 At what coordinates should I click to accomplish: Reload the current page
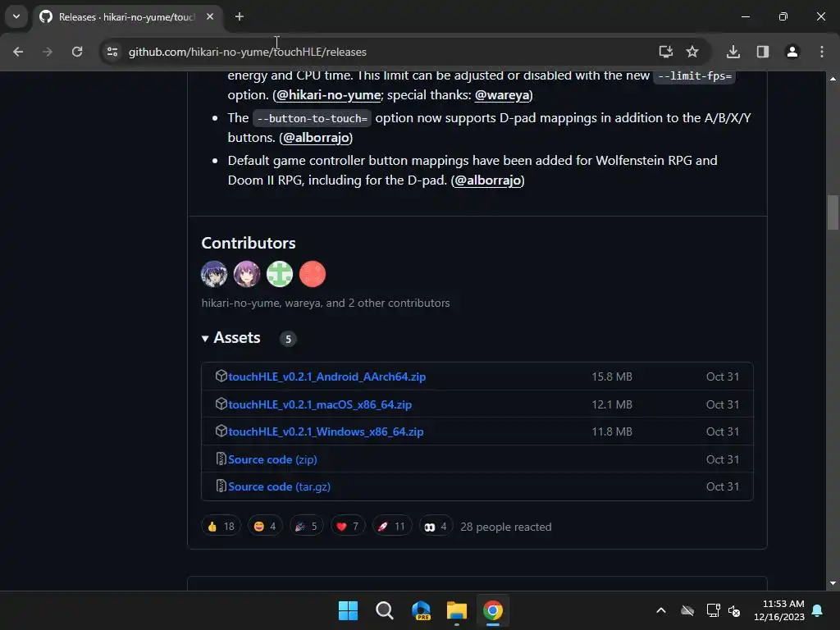(77, 52)
